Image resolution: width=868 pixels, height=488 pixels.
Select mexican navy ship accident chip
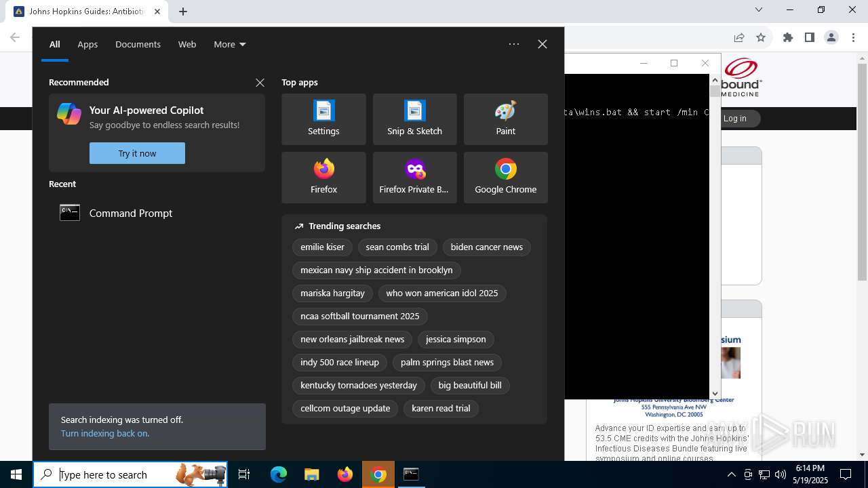(376, 270)
